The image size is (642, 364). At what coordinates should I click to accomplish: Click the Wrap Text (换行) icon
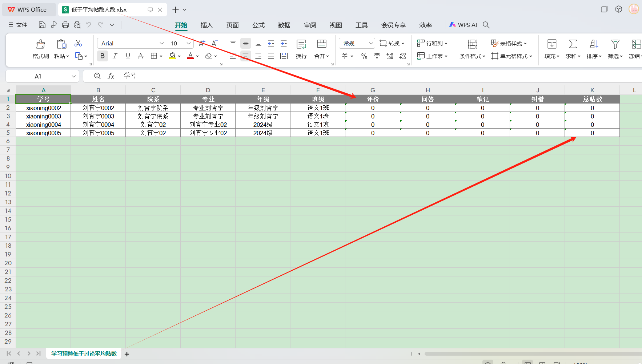(301, 44)
